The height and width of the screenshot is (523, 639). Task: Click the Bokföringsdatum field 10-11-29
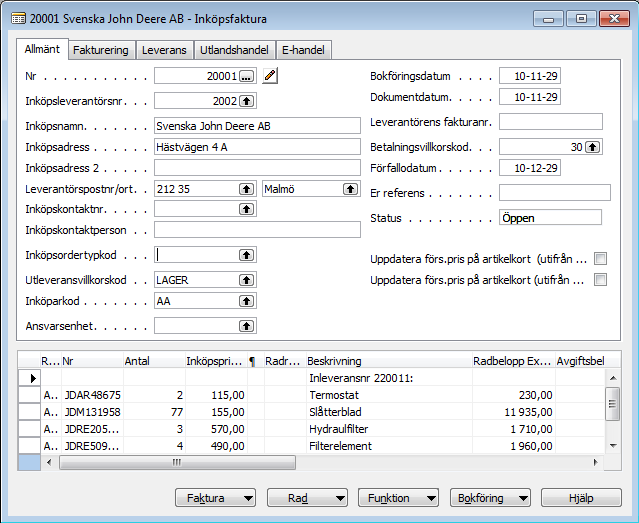[530, 76]
